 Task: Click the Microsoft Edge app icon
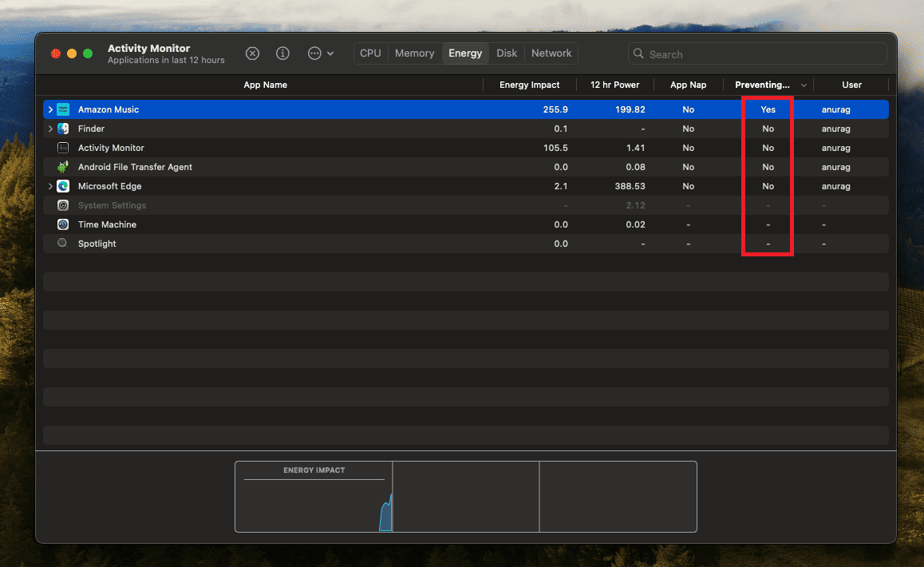pyautogui.click(x=63, y=186)
